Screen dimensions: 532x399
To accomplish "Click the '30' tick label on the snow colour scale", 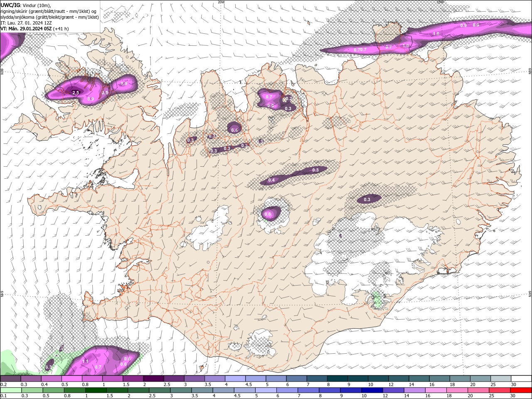I will 513,384.
